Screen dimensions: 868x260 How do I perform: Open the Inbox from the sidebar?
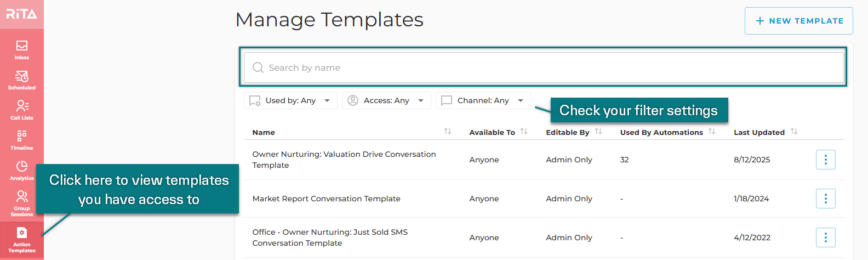(22, 50)
